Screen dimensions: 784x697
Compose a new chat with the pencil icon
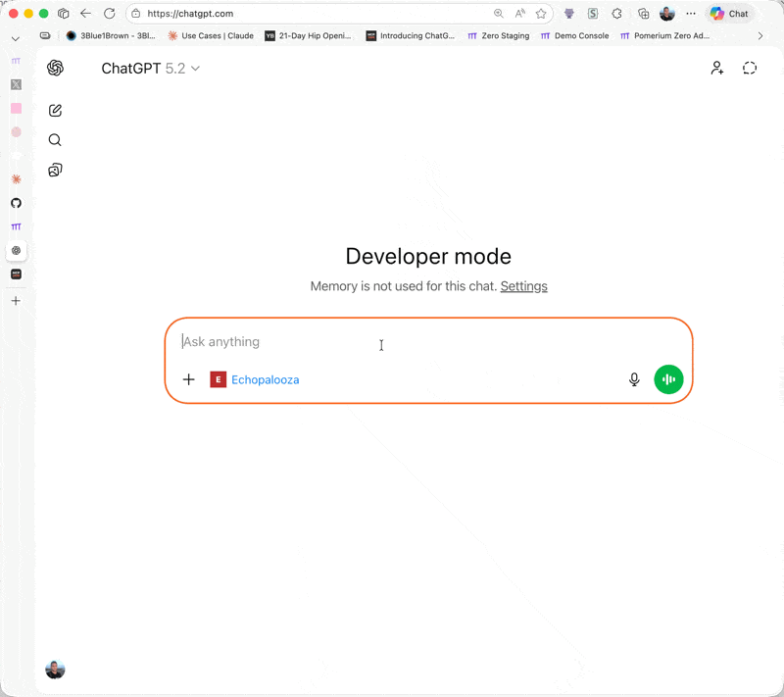[55, 110]
